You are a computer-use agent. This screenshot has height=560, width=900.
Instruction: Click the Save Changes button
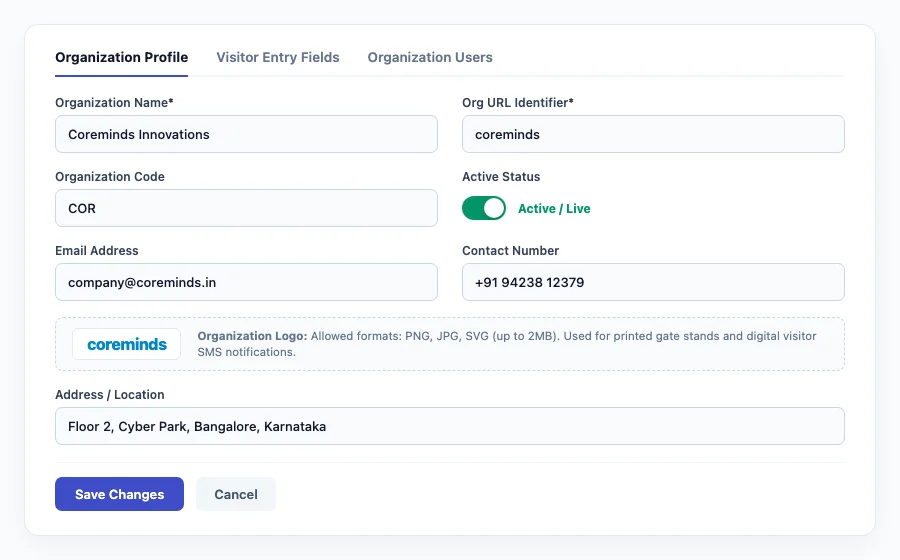[x=119, y=494]
